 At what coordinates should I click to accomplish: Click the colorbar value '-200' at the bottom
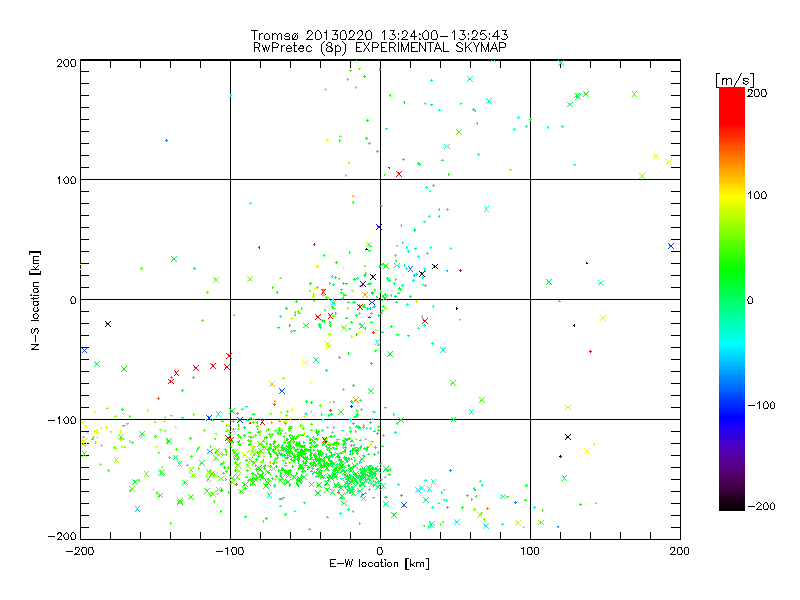(761, 506)
